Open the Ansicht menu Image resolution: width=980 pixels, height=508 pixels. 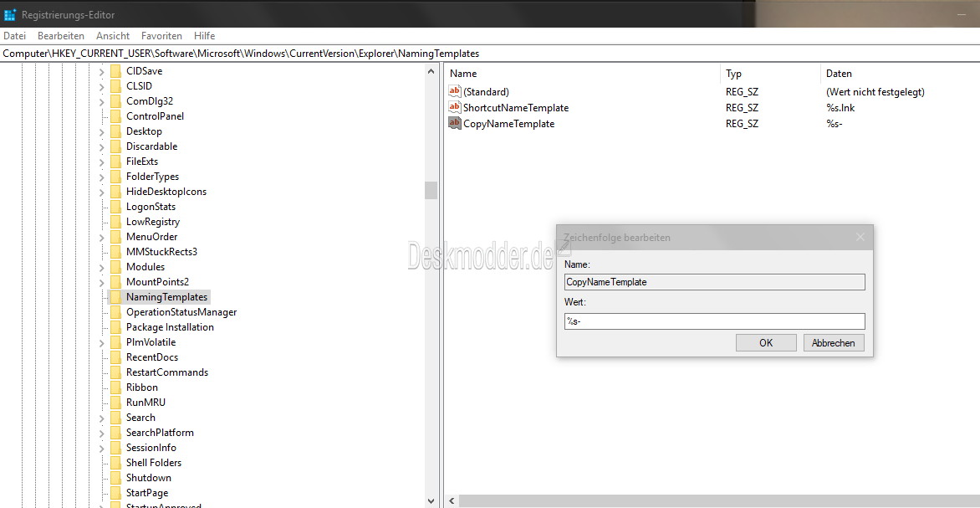click(113, 36)
